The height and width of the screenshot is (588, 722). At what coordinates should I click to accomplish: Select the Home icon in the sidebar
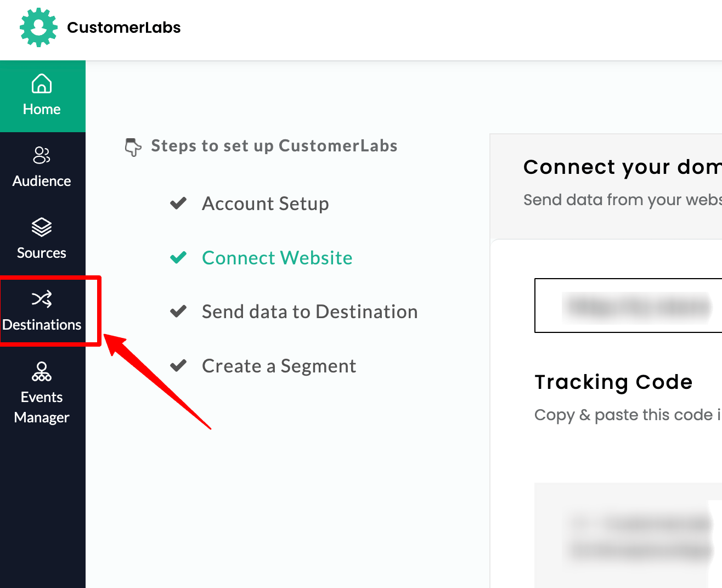pos(42,84)
